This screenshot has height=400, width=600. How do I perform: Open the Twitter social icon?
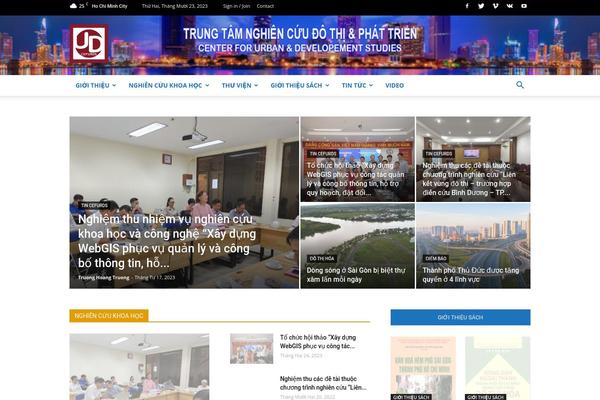click(x=481, y=6)
